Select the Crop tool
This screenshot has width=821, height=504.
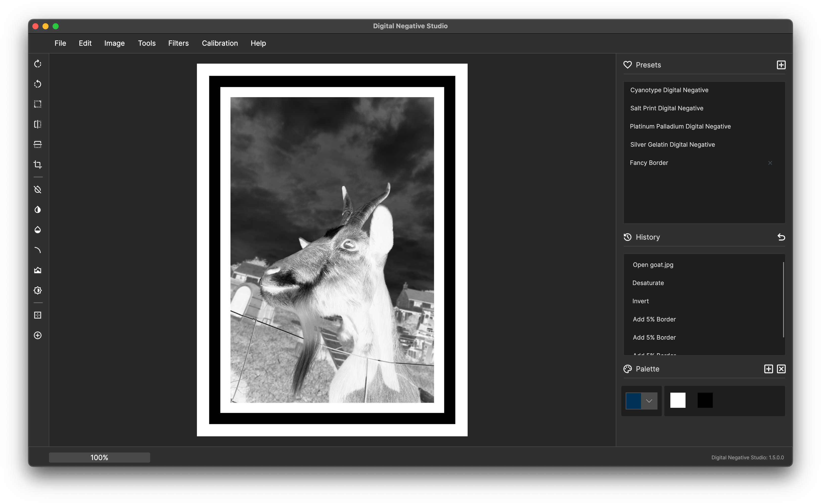(38, 165)
